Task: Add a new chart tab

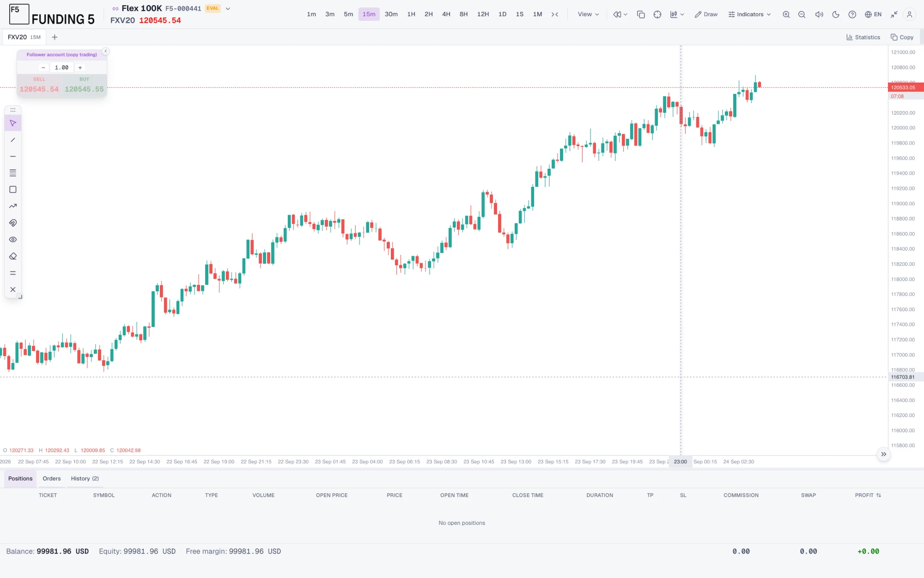Action: pyautogui.click(x=55, y=37)
